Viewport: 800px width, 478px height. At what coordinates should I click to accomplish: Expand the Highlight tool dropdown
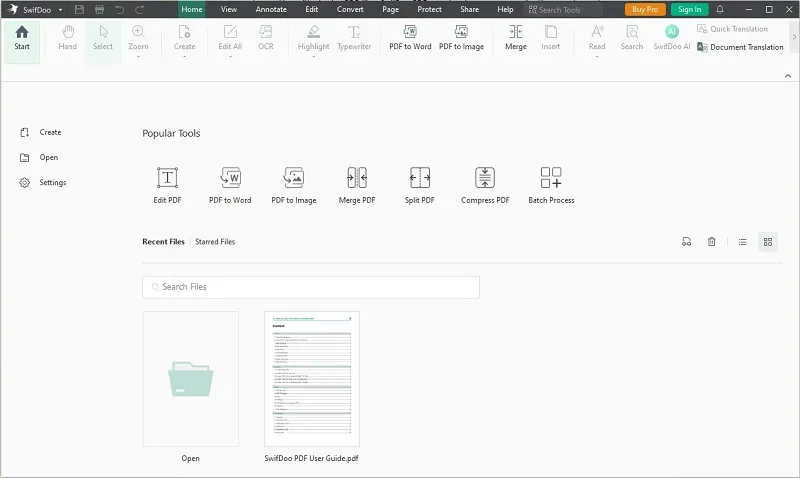coord(313,57)
